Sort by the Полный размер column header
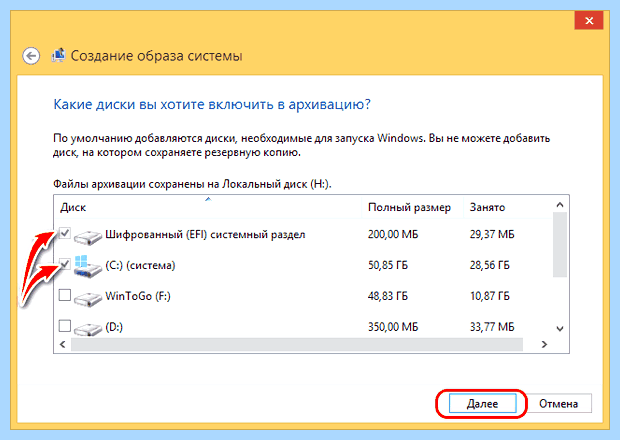 [412, 207]
